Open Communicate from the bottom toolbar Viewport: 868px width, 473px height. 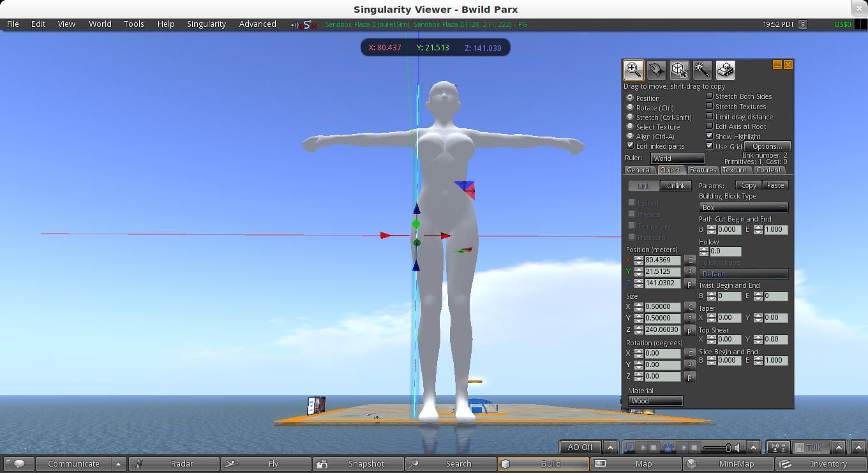73,464
